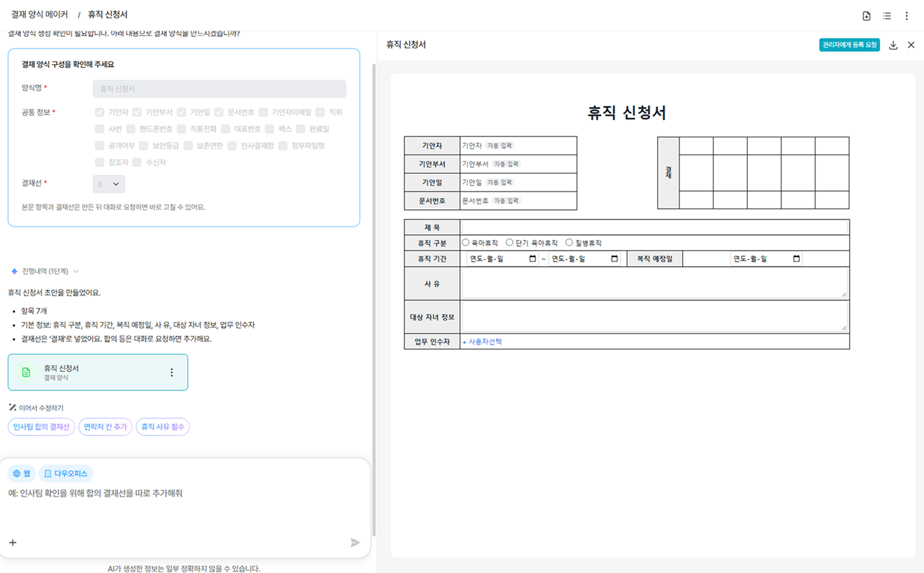Click the 양식명 text field
924x573 pixels.
tap(219, 88)
